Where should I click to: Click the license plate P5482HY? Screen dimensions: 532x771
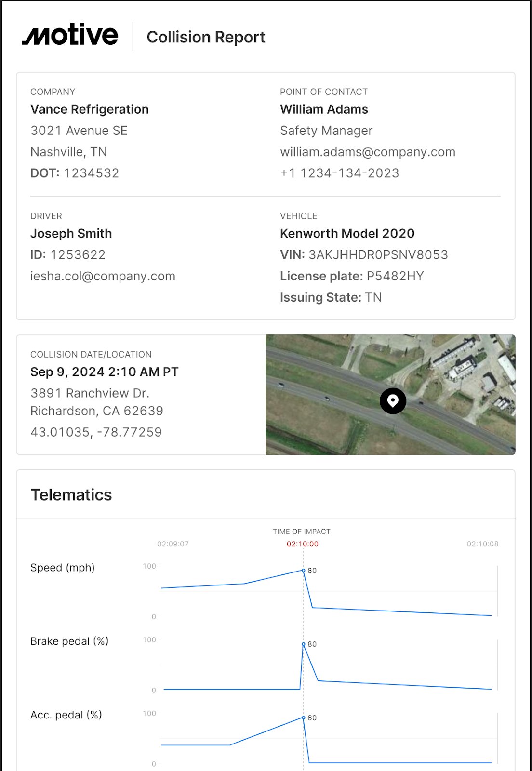pyautogui.click(x=395, y=276)
